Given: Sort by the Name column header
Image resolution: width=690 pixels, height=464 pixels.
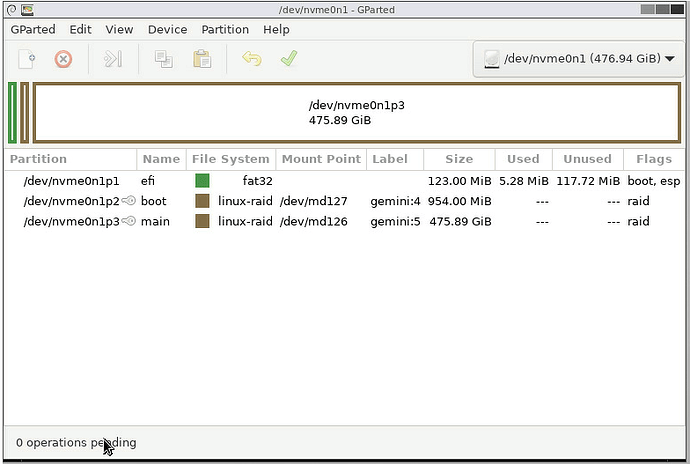Looking at the screenshot, I should coord(161,159).
